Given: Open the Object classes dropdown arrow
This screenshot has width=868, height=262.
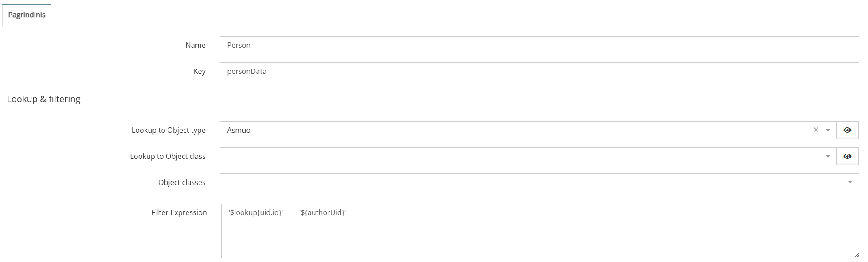Looking at the screenshot, I should click(850, 182).
